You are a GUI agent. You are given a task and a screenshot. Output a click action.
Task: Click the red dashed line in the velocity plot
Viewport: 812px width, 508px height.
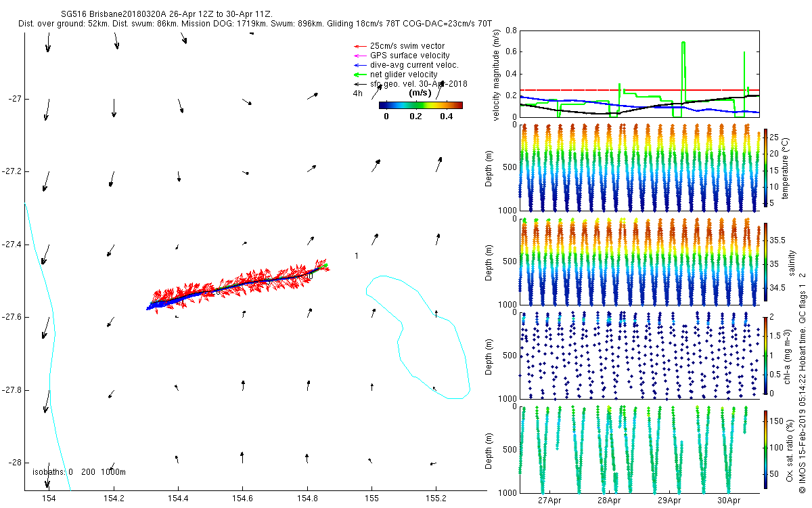point(639,90)
